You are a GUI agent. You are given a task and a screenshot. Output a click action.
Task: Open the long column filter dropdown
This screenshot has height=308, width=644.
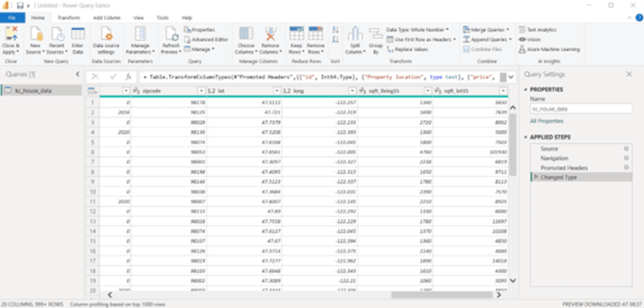[x=352, y=91]
